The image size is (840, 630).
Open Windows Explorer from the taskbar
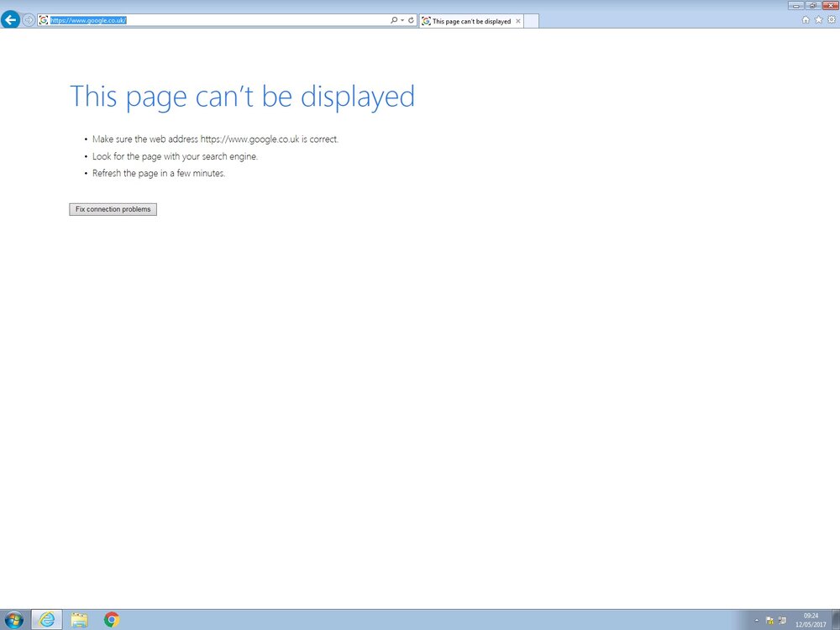click(79, 620)
